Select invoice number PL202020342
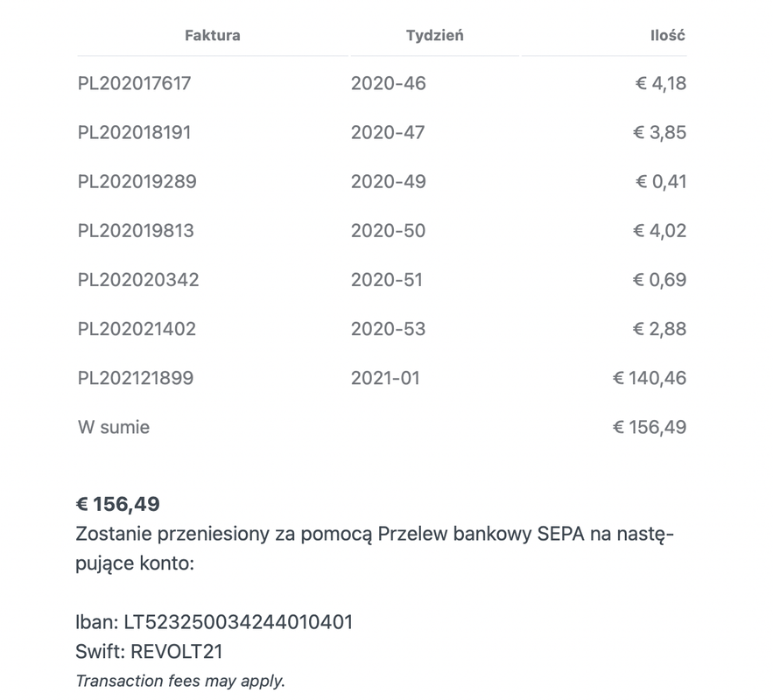 pos(138,280)
